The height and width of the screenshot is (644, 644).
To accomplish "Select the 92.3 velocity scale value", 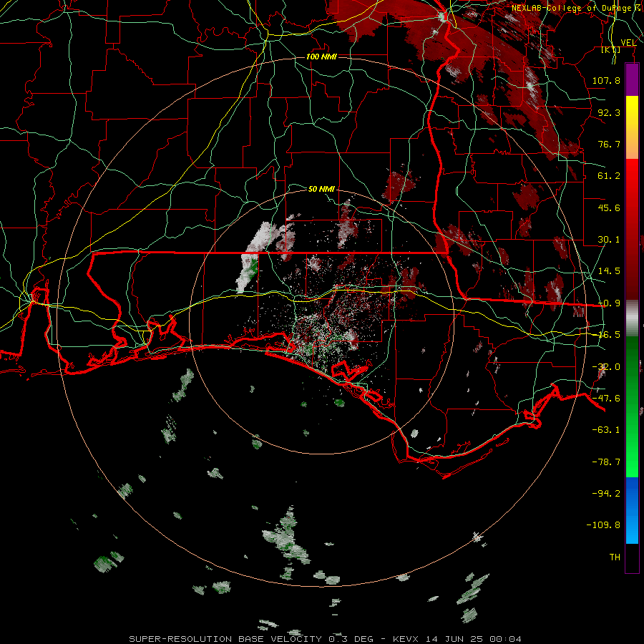I will coord(609,112).
